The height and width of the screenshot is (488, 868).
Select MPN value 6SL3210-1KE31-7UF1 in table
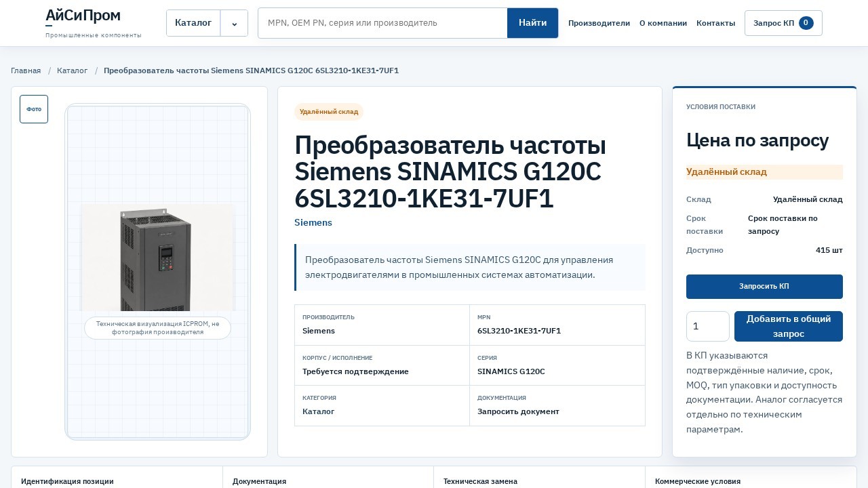(x=519, y=331)
